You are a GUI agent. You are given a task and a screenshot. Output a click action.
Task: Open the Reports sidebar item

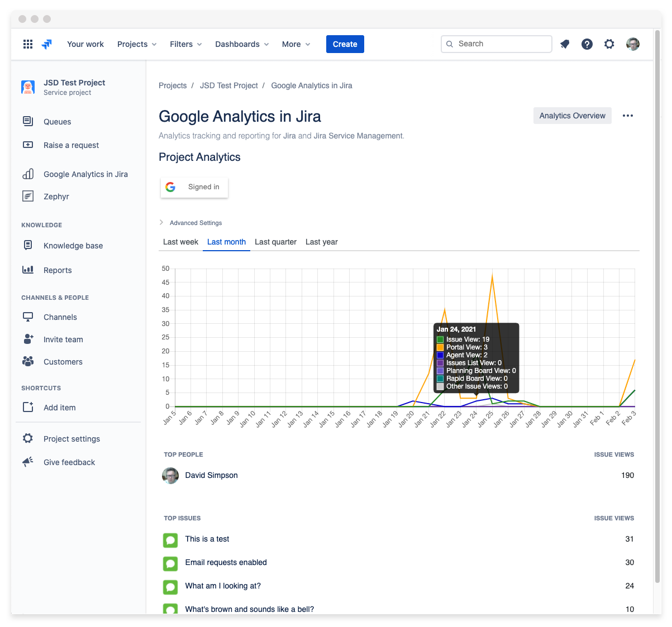coord(58,270)
